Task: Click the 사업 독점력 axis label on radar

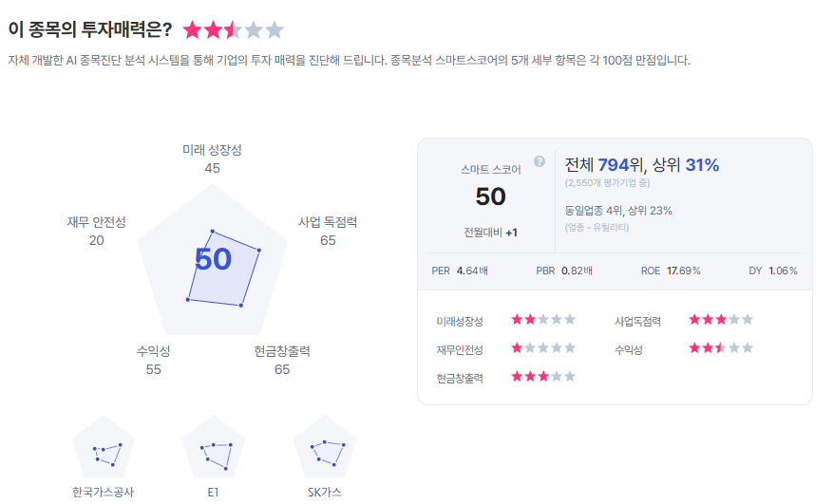Action: click(x=328, y=222)
